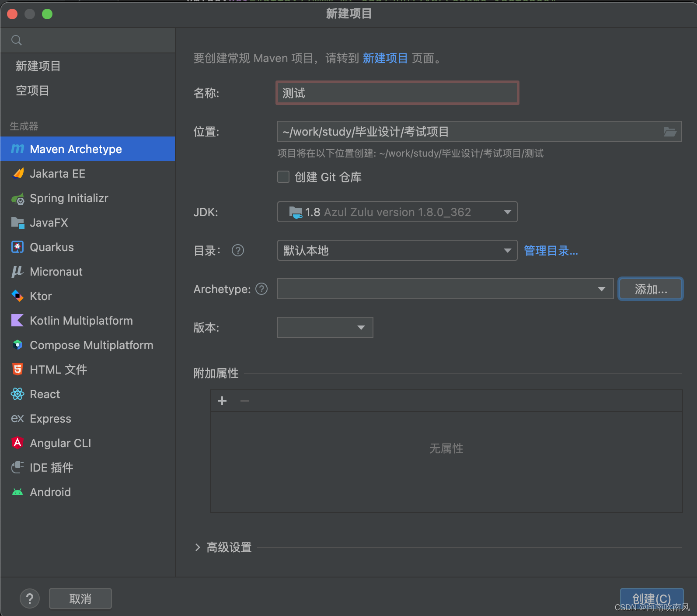Open the JDK version dropdown
697x616 pixels.
(397, 212)
